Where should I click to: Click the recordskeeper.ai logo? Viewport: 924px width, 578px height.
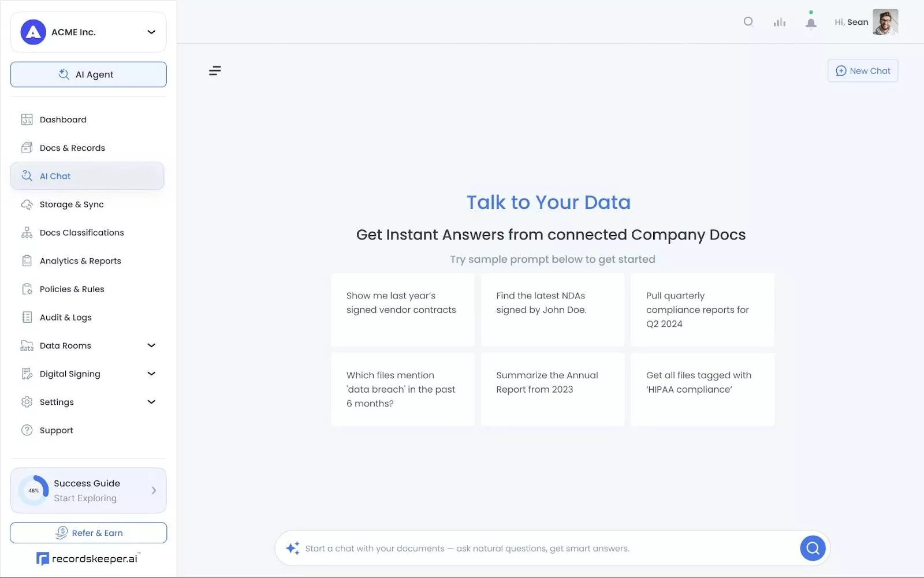[x=88, y=558]
